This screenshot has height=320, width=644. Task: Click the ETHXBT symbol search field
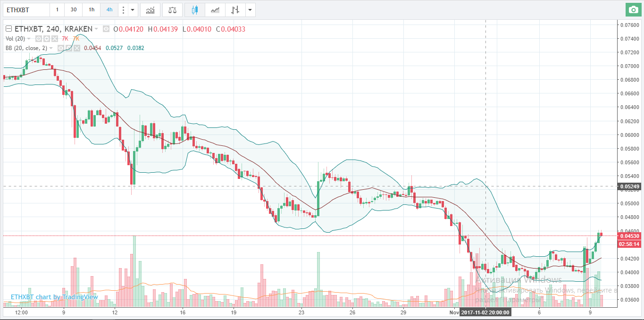(x=26, y=10)
